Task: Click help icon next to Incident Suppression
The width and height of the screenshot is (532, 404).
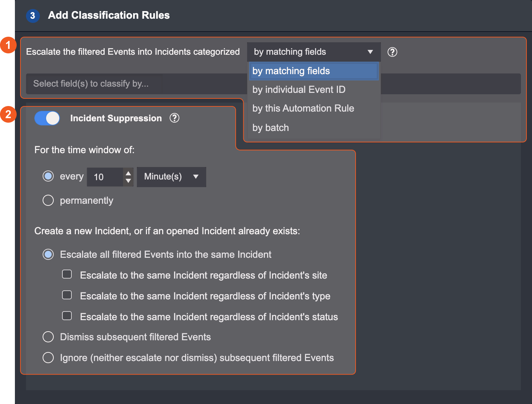Action: pyautogui.click(x=174, y=118)
